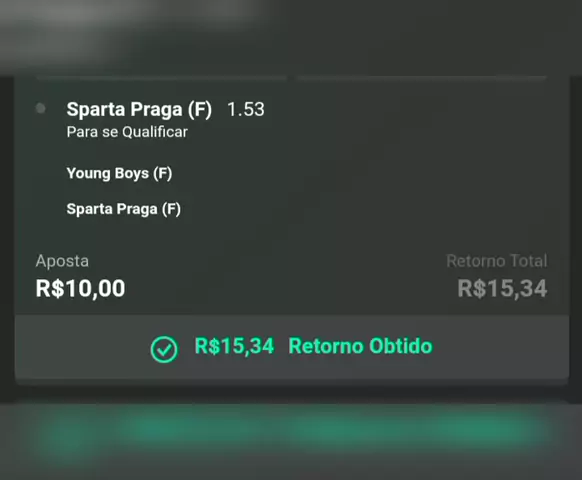Click the Retorno Total label

click(x=497, y=261)
